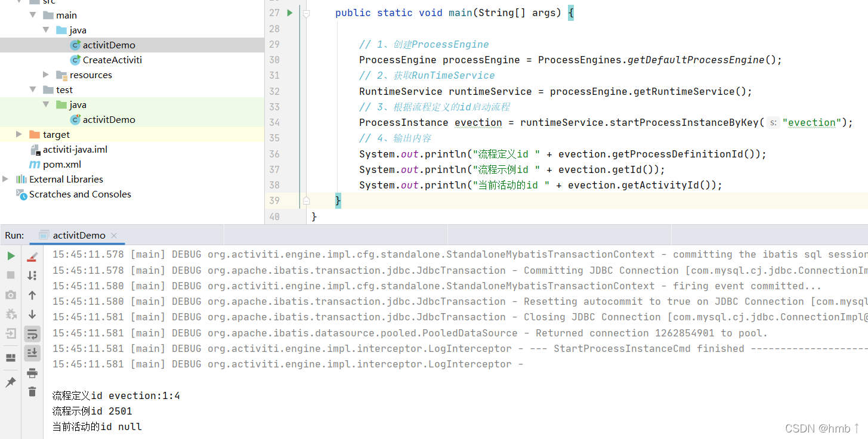Click console output '流程示例id 2501'
The height and width of the screenshot is (439, 868).
click(x=92, y=411)
